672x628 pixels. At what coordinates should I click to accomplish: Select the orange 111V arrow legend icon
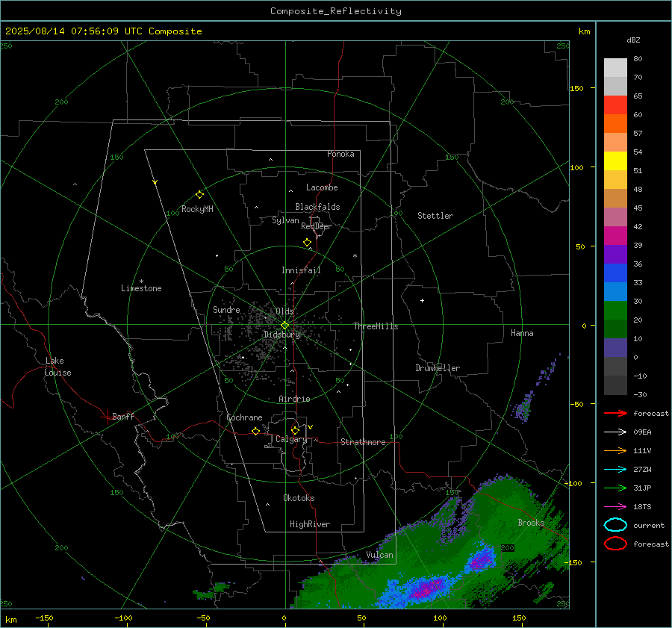coord(615,450)
